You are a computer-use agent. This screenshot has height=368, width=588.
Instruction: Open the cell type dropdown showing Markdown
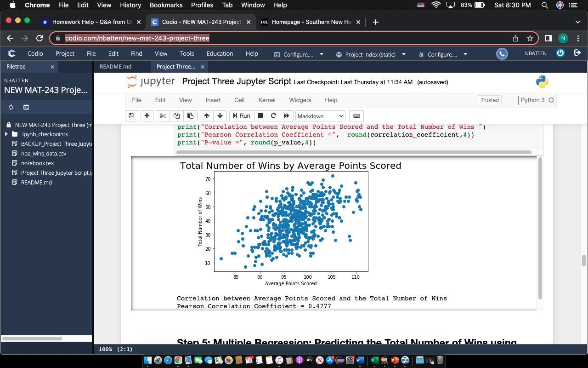coord(320,115)
